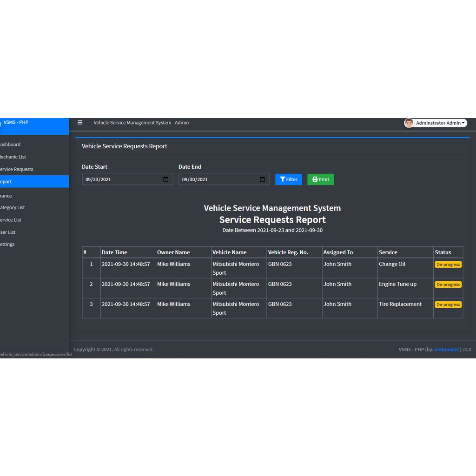Click the Date End input field

(218, 179)
